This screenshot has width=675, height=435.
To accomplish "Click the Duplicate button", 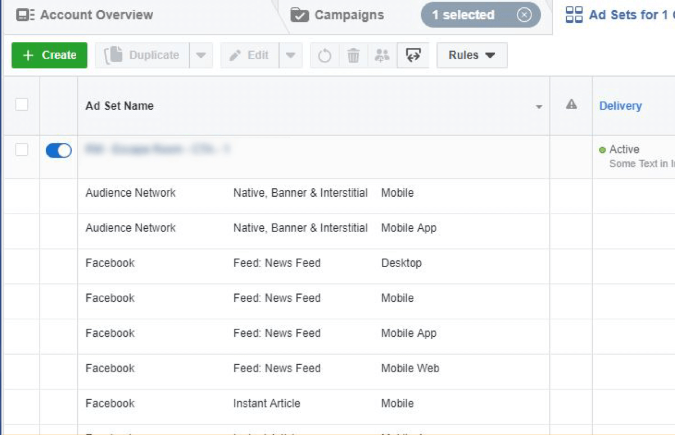I will (142, 55).
